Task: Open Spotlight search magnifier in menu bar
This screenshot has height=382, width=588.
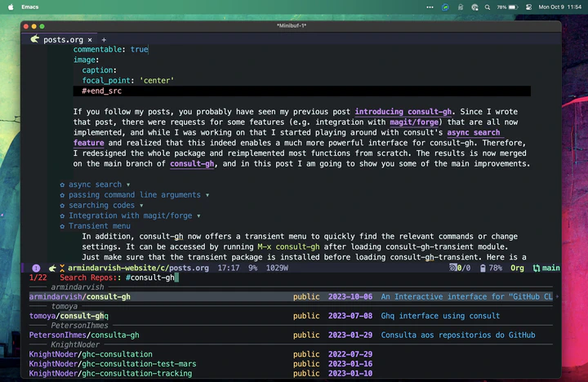Action: click(487, 7)
